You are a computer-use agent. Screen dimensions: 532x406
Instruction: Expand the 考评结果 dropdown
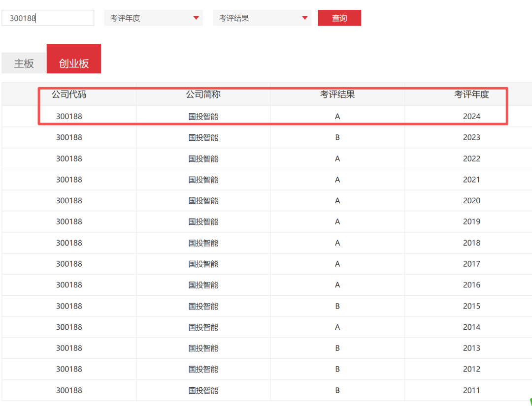click(262, 18)
